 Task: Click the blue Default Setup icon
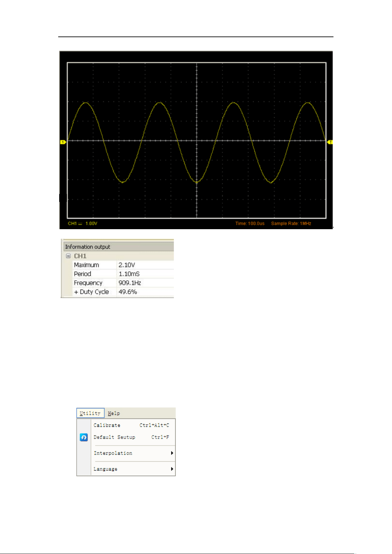(x=84, y=437)
